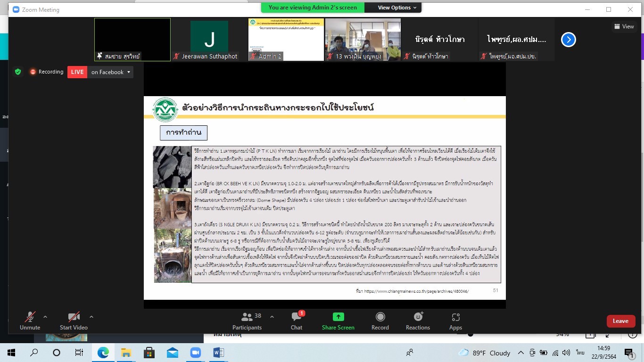Screen dimensions: 644x362
Task: Click slide title ตัวอย่างวิธีการนำกระถินหางกระรอกไปใช้ประโยชน์
Action: tap(278, 107)
